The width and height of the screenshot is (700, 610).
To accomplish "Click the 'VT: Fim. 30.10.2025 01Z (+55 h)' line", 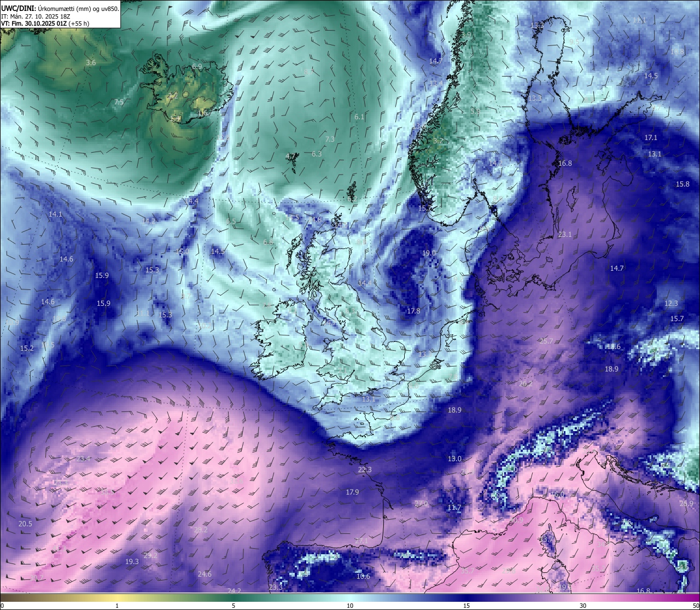I will (x=45, y=24).
